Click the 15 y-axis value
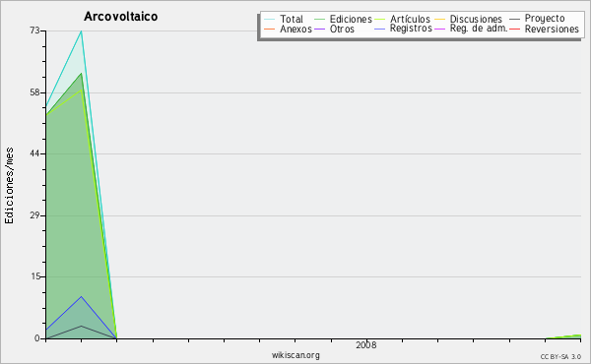The height and width of the screenshot is (364, 591). pyautogui.click(x=34, y=276)
